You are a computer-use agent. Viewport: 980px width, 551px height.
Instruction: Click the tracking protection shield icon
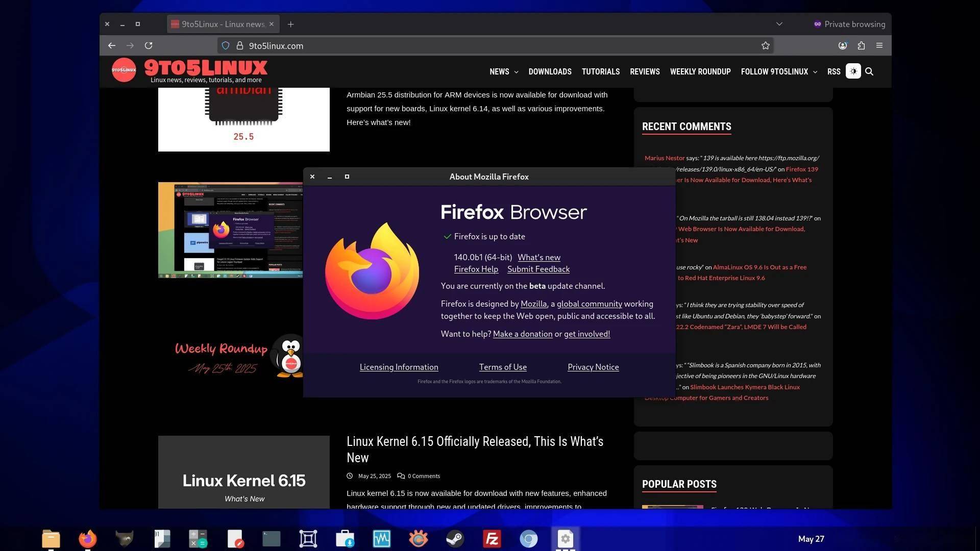tap(226, 46)
